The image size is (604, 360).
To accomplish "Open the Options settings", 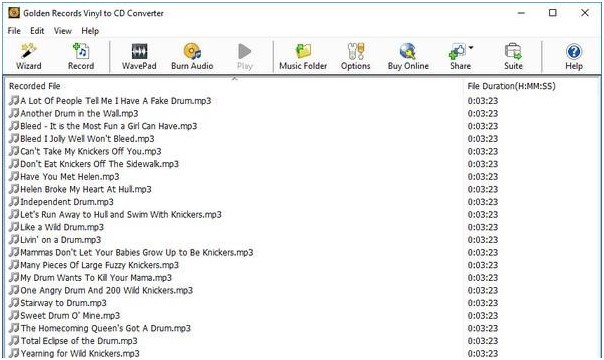I will 355,57.
